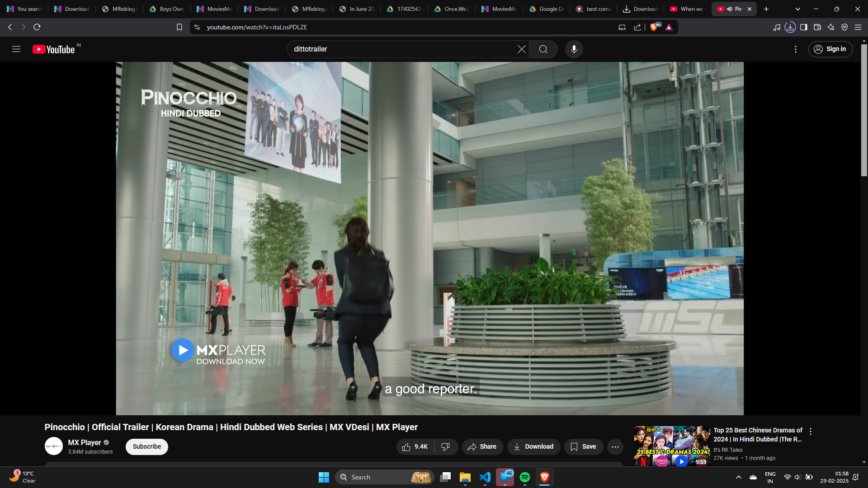View site information icon in address bar
The width and height of the screenshot is (868, 488).
coord(197,27)
